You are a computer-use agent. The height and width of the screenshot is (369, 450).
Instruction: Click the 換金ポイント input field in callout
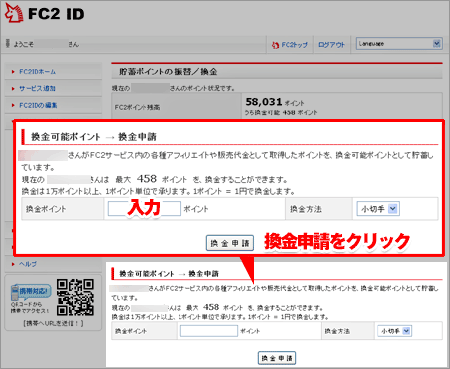tap(144, 209)
